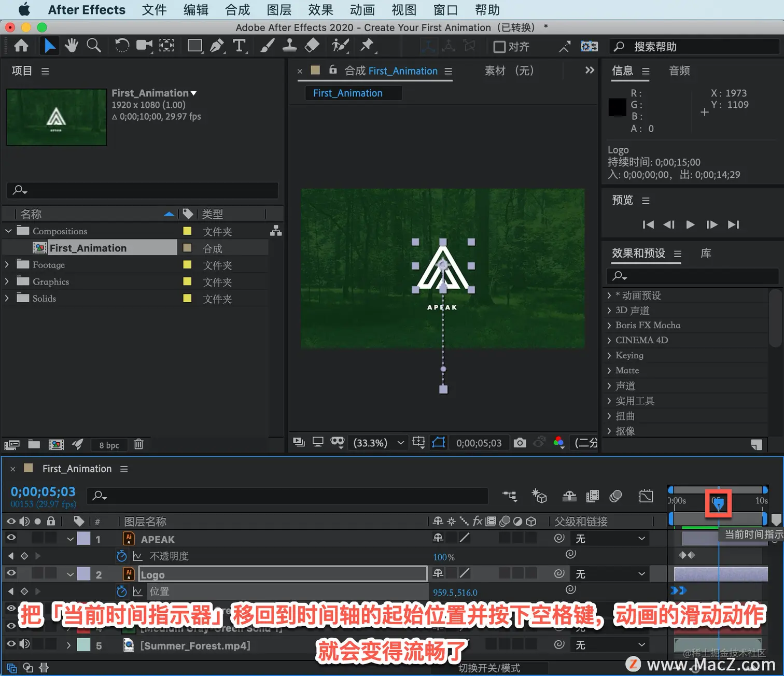784x676 pixels.
Task: Enable the 对齐 snapping checkbox
Action: pos(499,47)
